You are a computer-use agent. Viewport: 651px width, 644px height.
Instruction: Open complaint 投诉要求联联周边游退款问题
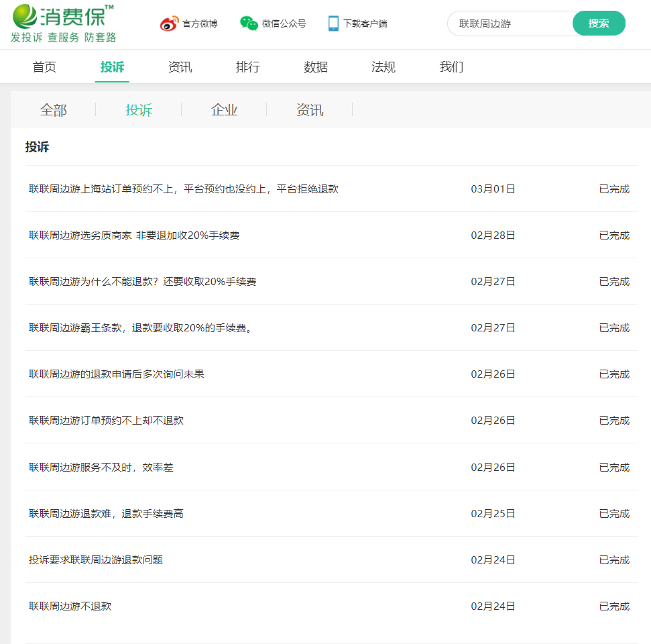96,560
